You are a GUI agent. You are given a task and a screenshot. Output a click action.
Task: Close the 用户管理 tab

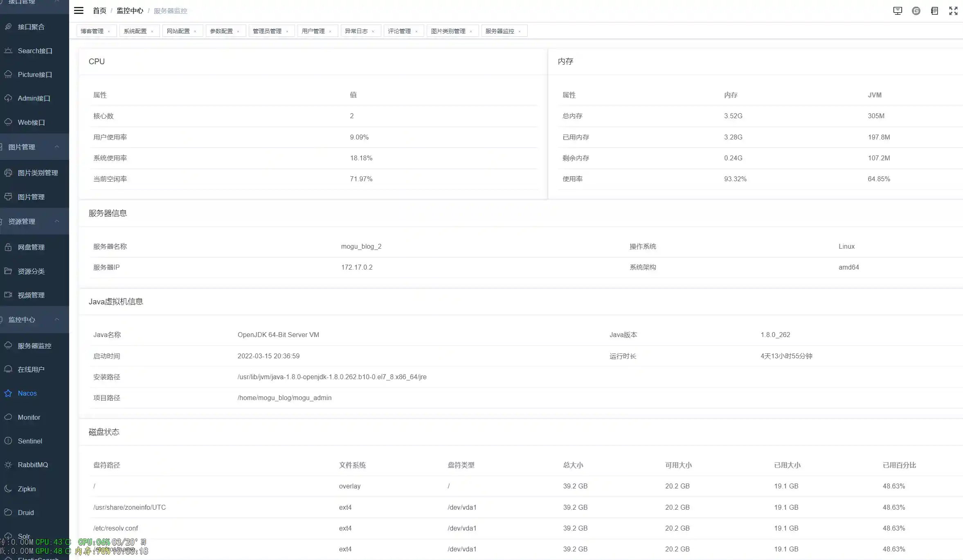[x=330, y=31]
